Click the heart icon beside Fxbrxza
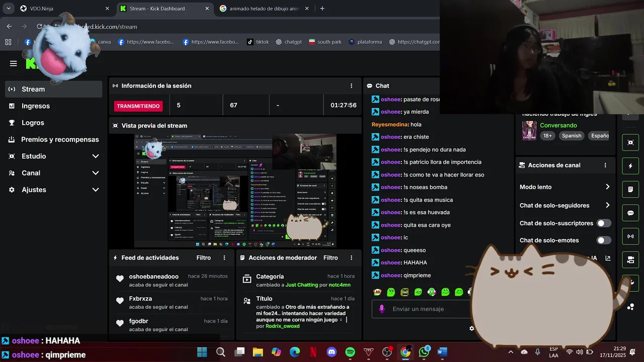 (x=120, y=301)
